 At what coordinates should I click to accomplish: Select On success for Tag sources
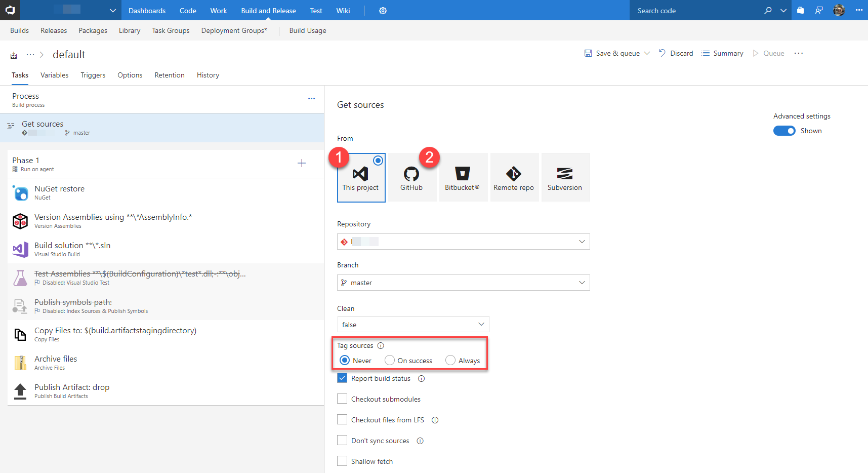[389, 360]
